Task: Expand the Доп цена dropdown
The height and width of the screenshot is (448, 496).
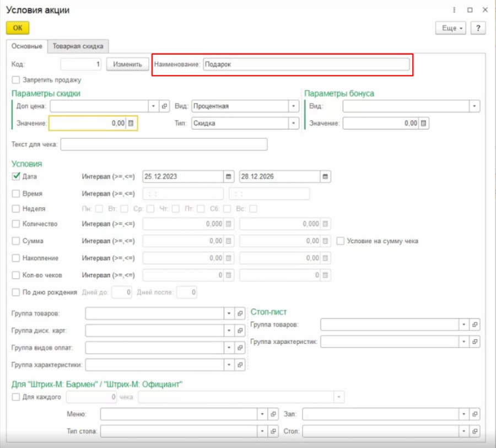Action: point(153,106)
